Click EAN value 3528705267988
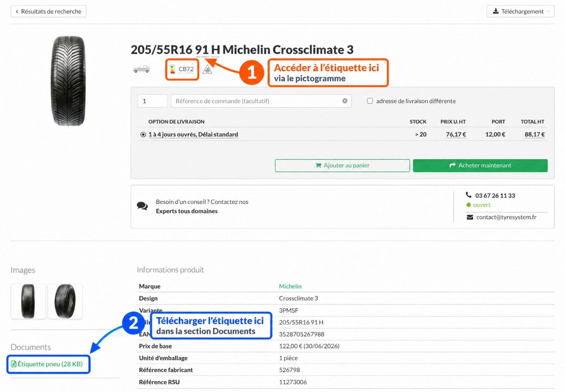565x392 pixels. (301, 334)
